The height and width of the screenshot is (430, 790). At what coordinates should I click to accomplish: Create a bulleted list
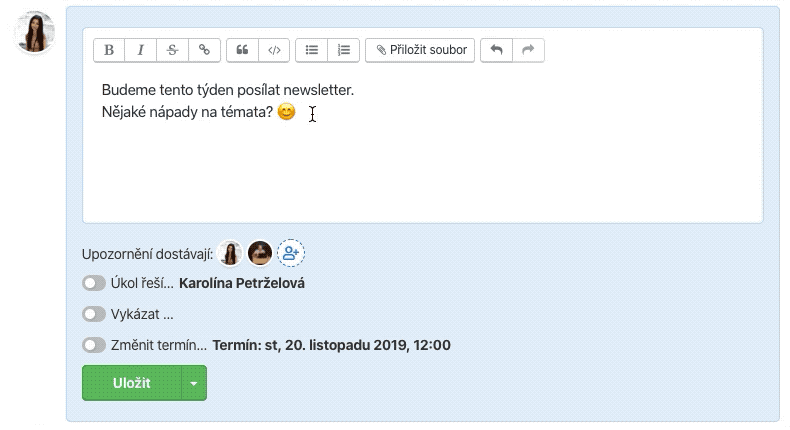point(312,50)
